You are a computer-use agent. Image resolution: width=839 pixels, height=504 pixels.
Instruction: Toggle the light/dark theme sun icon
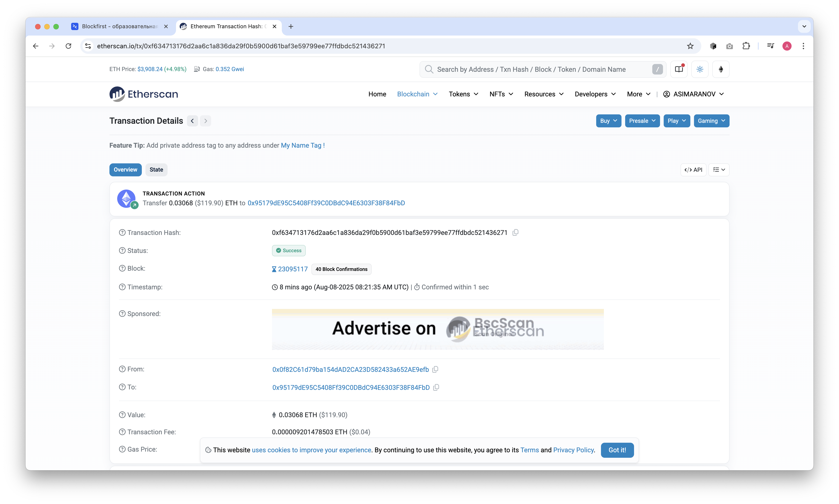coord(700,69)
